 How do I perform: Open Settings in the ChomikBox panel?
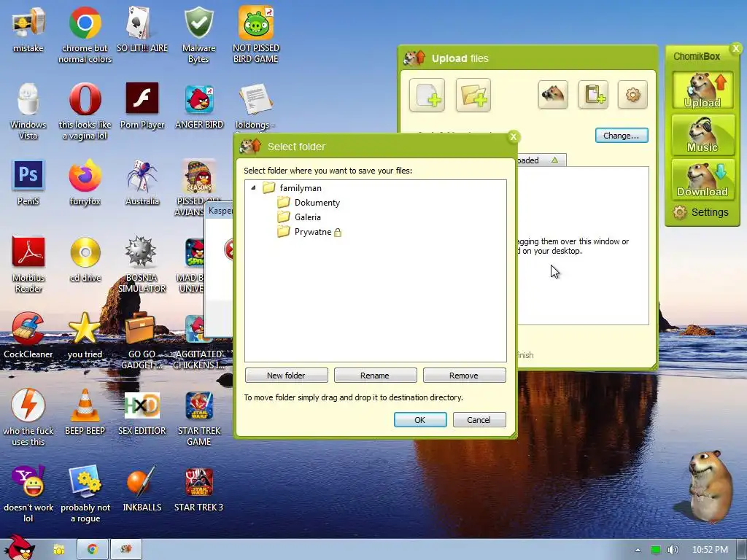701,212
